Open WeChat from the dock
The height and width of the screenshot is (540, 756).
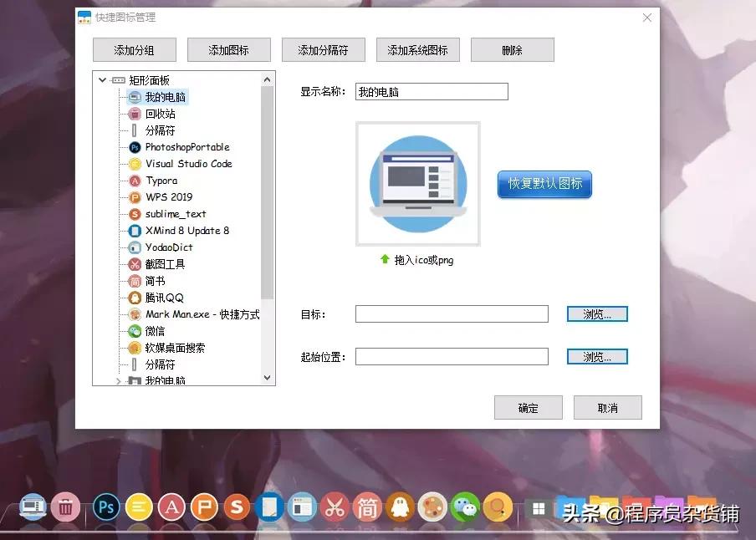pos(466,507)
